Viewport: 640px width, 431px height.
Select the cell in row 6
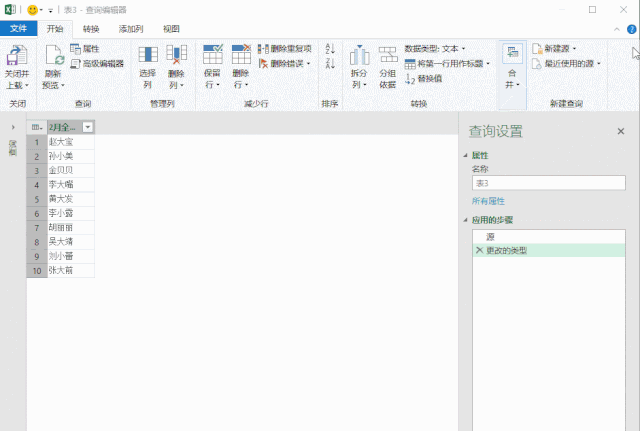coord(71,213)
